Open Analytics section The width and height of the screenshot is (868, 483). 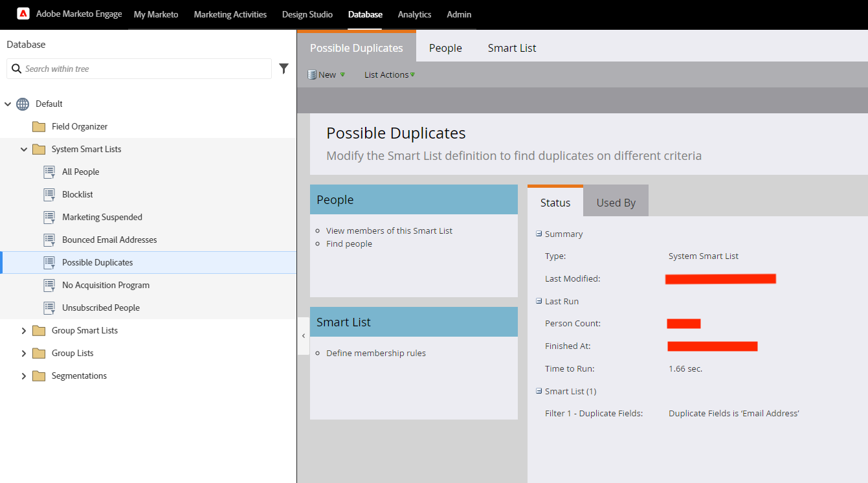[x=415, y=14]
